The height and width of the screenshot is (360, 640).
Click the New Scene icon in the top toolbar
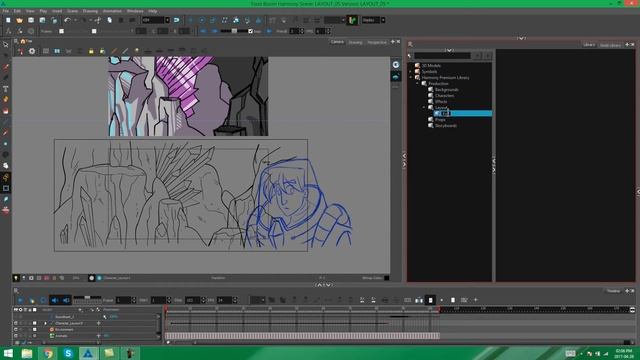point(8,20)
